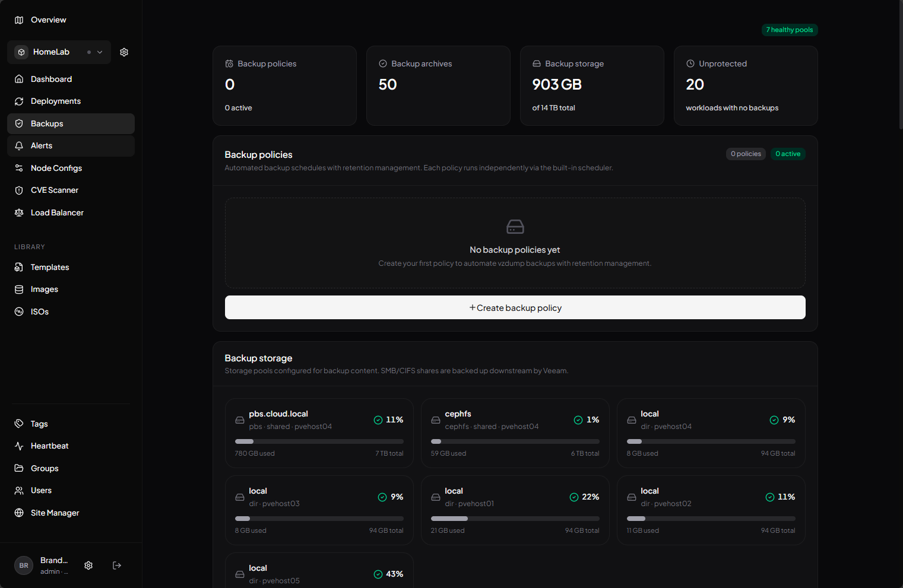The image size is (903, 588).
Task: Click the Deployments refresh icon
Action: 19,101
